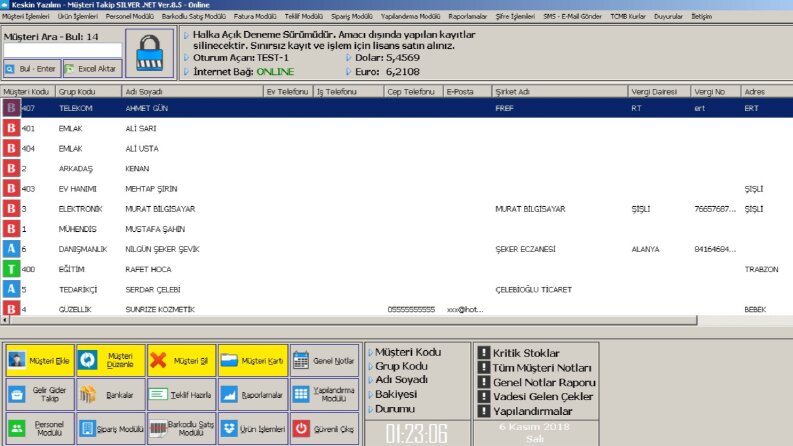Select the MEHTAP ŞİRİN customer row
The height and width of the screenshot is (446, 793).
point(396,189)
